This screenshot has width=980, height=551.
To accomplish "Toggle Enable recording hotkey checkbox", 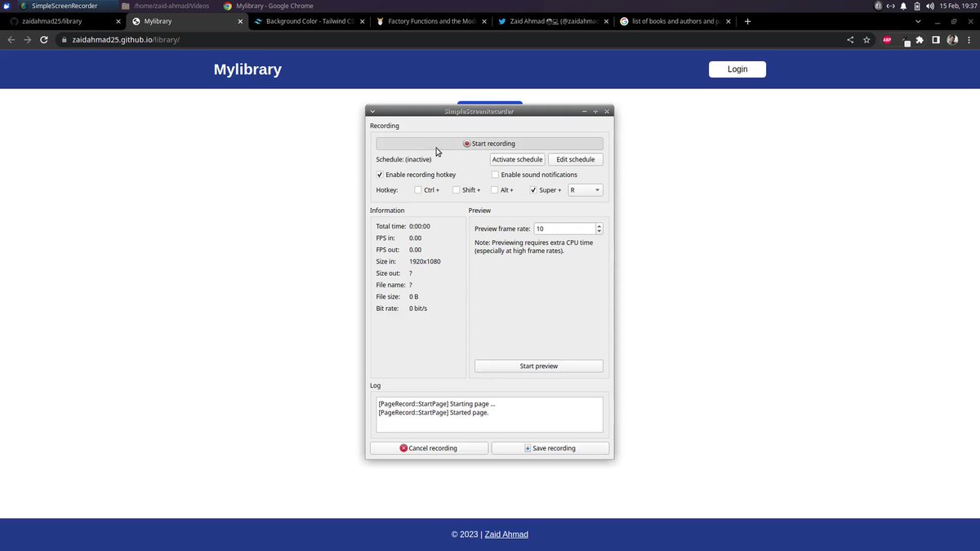I will pyautogui.click(x=380, y=175).
